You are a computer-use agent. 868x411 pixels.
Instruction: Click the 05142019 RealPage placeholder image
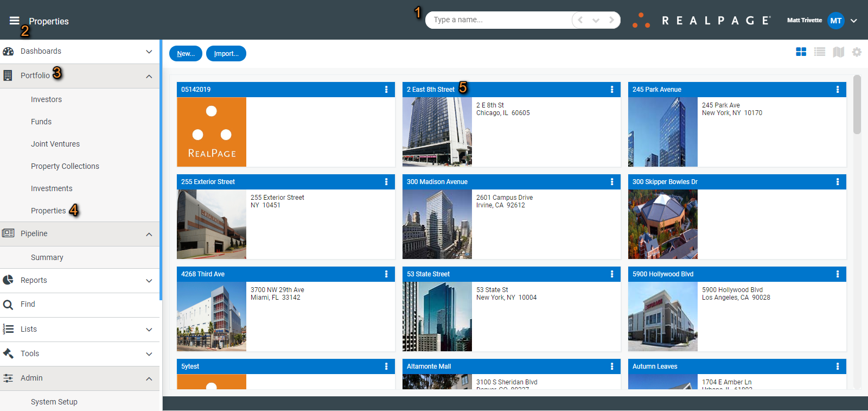click(x=212, y=132)
